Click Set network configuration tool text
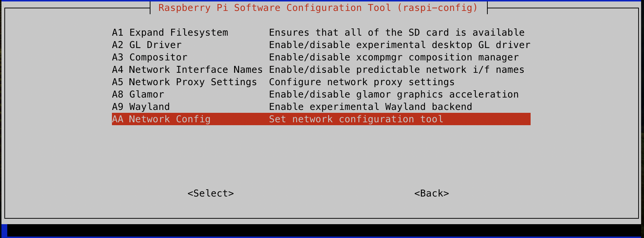The height and width of the screenshot is (238, 644). point(356,119)
